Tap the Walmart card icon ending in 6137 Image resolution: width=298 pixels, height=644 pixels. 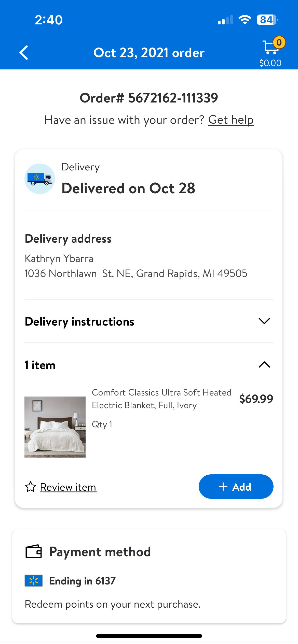[x=34, y=581]
